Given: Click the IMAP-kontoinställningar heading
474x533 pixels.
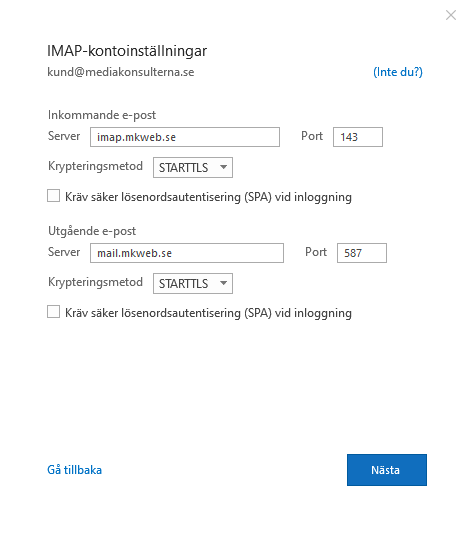Looking at the screenshot, I should tap(127, 51).
